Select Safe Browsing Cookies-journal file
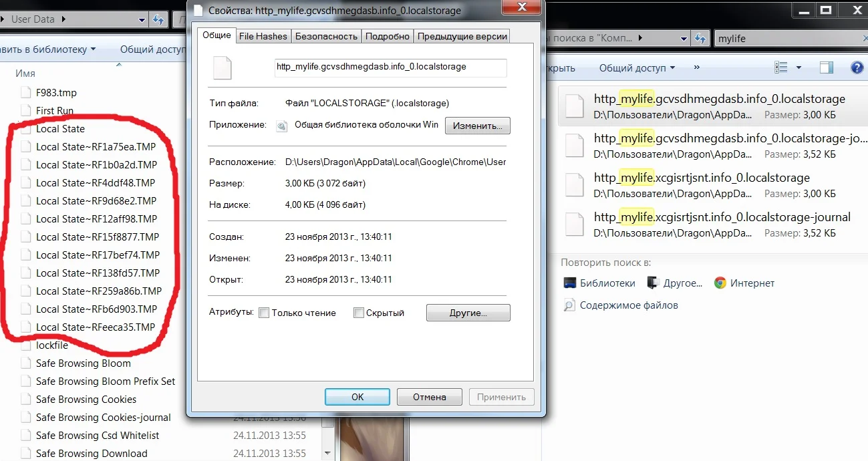The height and width of the screenshot is (461, 868). [104, 418]
